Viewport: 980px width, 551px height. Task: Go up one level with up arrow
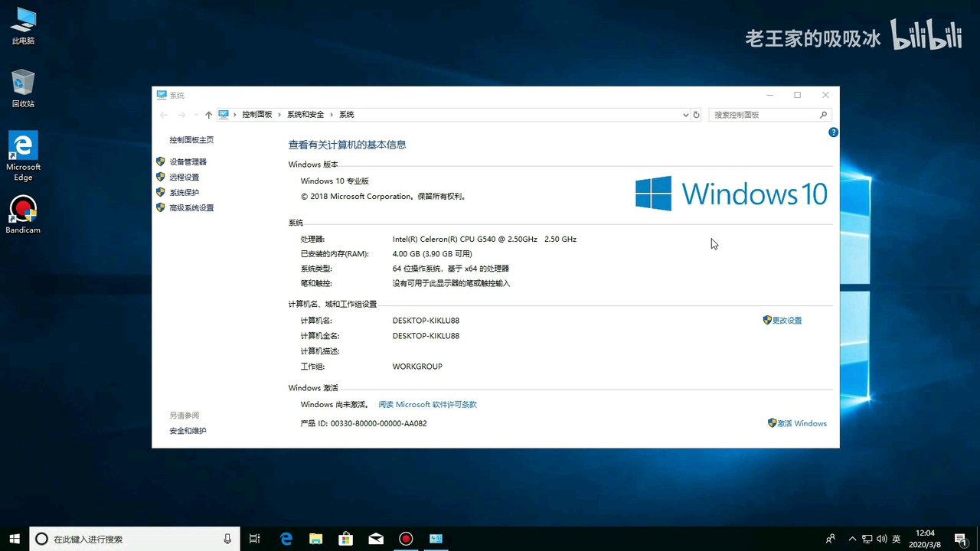[208, 115]
